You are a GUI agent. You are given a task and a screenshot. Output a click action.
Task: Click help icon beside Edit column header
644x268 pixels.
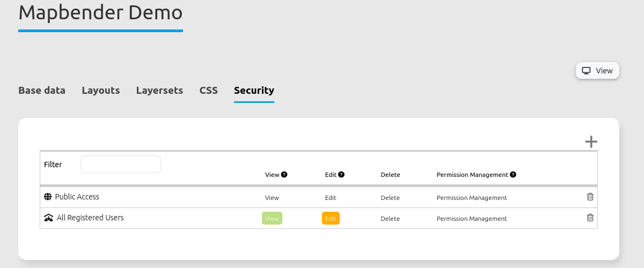coord(341,174)
